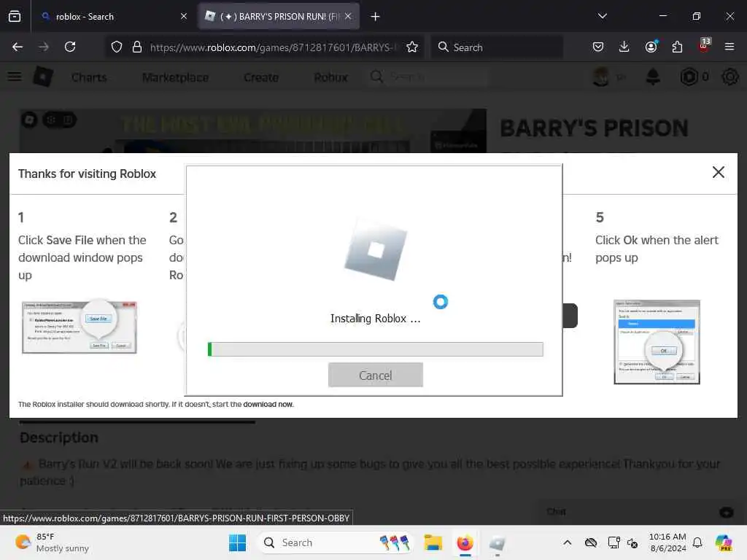View site security padlock info
This screenshot has height=560, width=747.
point(137,47)
